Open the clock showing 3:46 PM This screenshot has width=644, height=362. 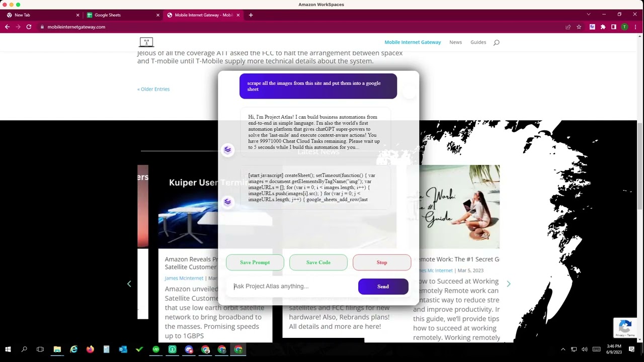(x=614, y=349)
